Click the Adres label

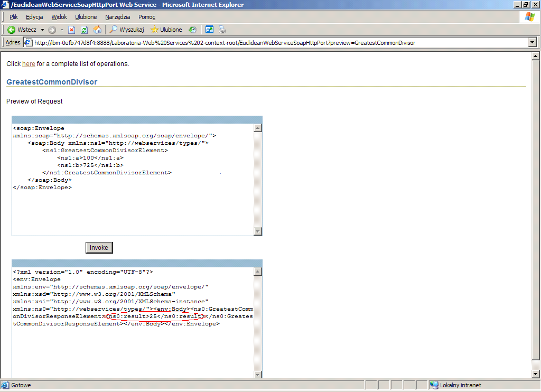pos(13,42)
